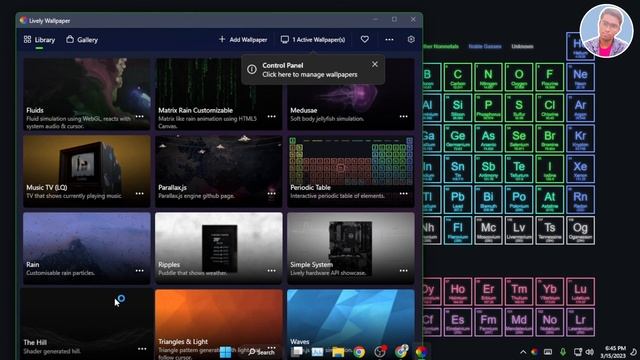Click Lively Wallpaper taskbar icon
The height and width of the screenshot is (360, 640).
coord(421,352)
